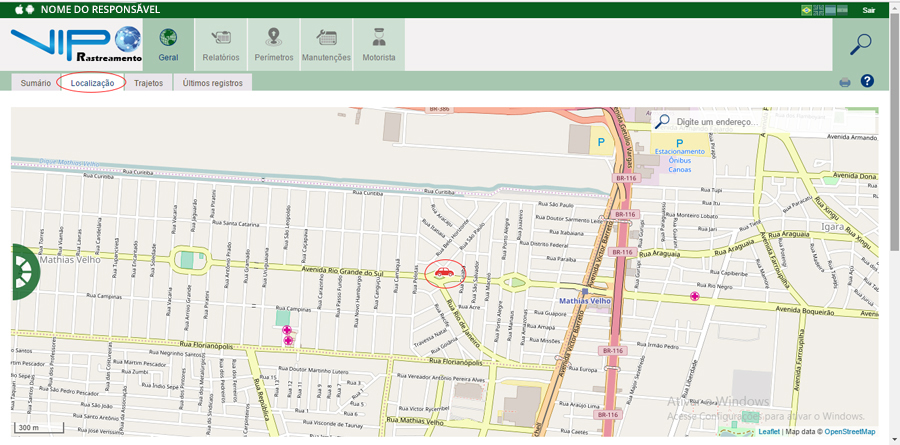900x445 pixels.
Task: Switch to the Localização tab
Action: click(x=92, y=83)
